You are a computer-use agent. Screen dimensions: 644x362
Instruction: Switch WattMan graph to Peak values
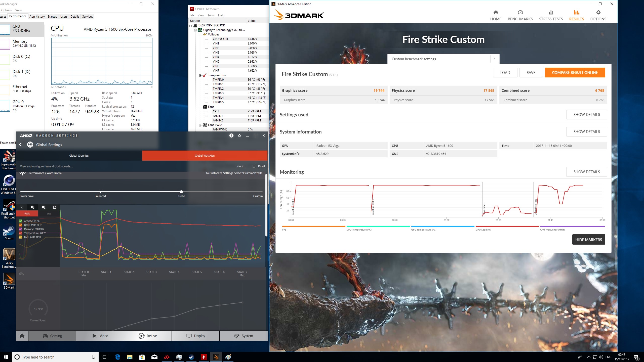coord(27,213)
